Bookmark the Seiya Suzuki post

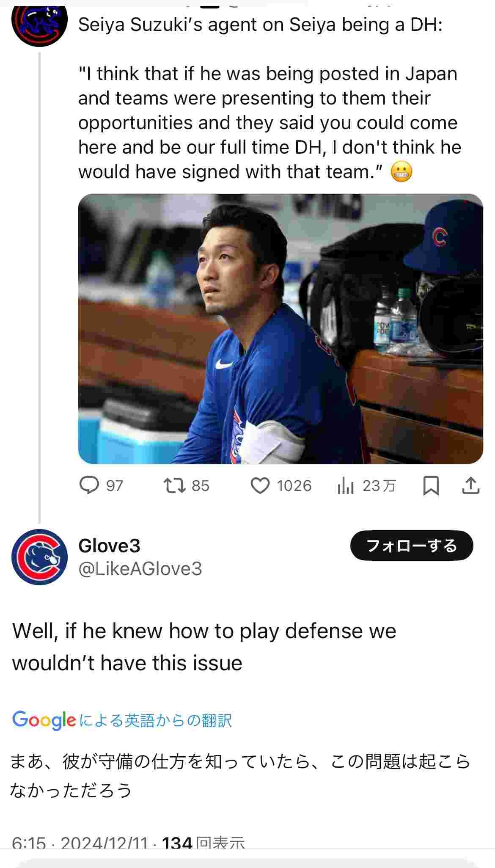coord(431,485)
